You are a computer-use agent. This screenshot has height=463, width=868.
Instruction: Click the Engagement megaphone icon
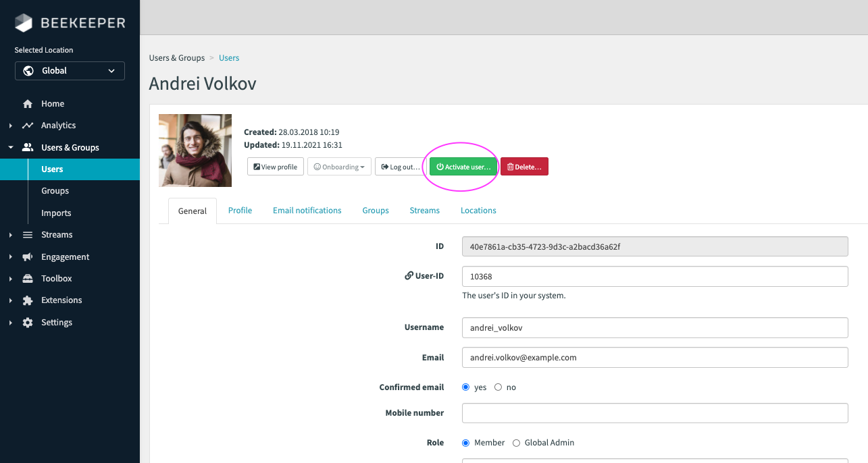click(27, 256)
